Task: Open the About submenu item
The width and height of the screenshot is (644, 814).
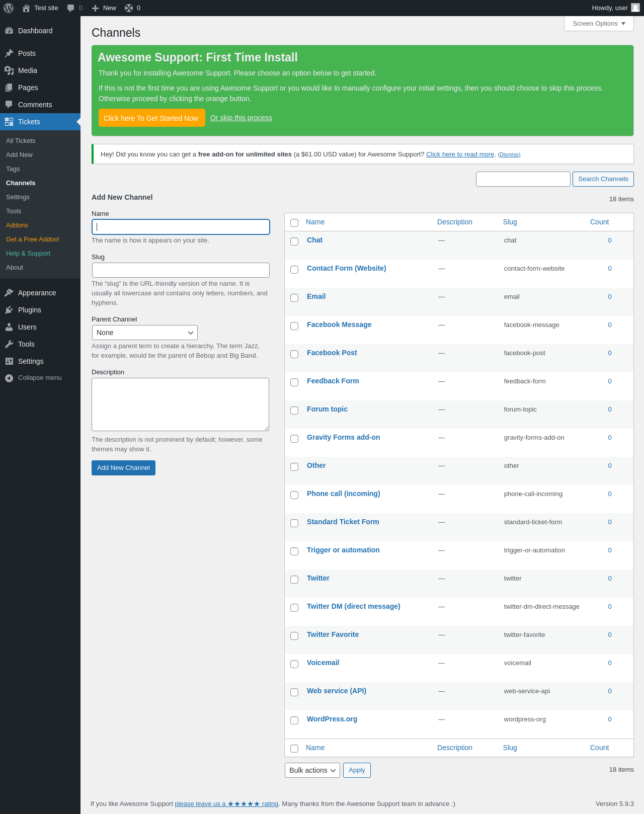Action: 15,268
